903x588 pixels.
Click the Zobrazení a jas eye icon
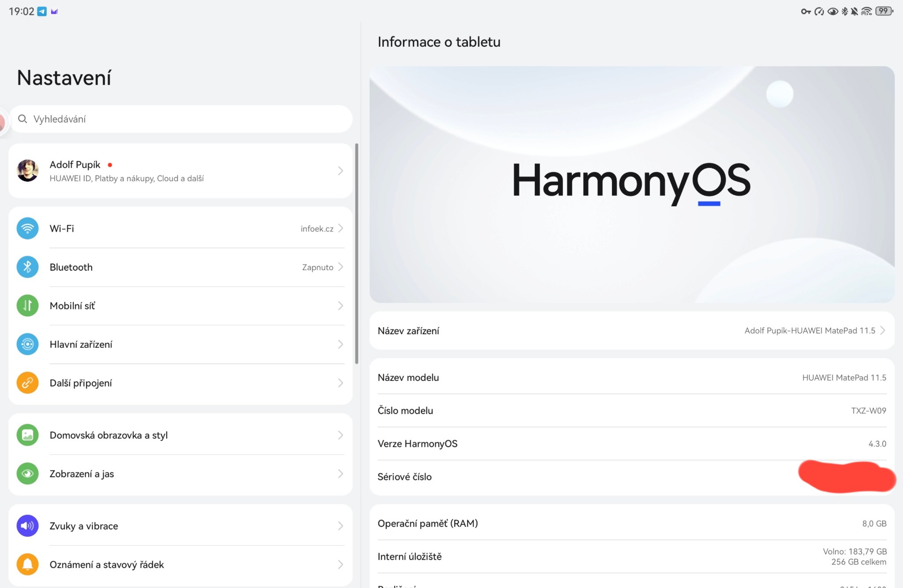point(27,473)
